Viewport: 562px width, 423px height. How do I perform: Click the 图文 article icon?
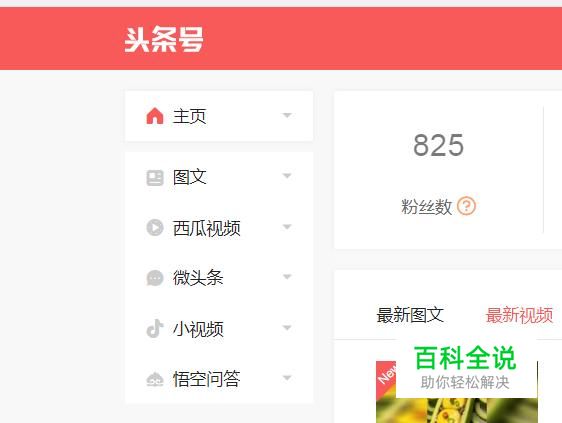[155, 178]
